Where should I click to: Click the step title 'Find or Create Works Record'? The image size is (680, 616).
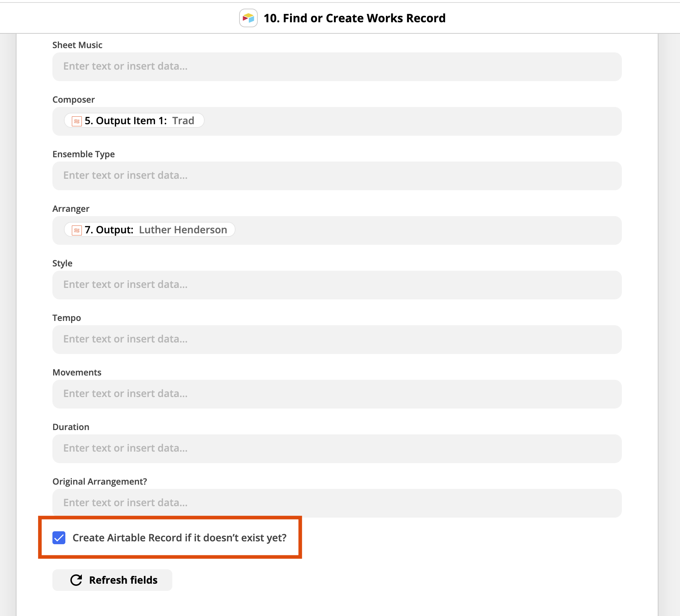pyautogui.click(x=364, y=18)
